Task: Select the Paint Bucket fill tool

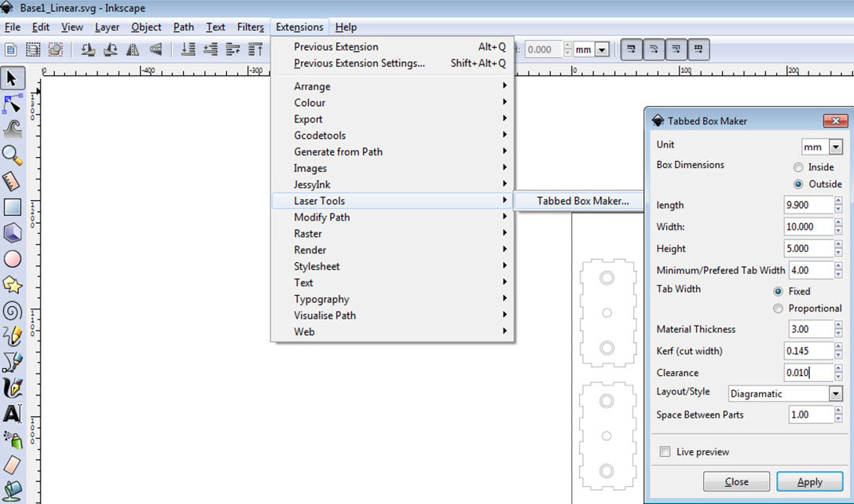Action: 12,491
